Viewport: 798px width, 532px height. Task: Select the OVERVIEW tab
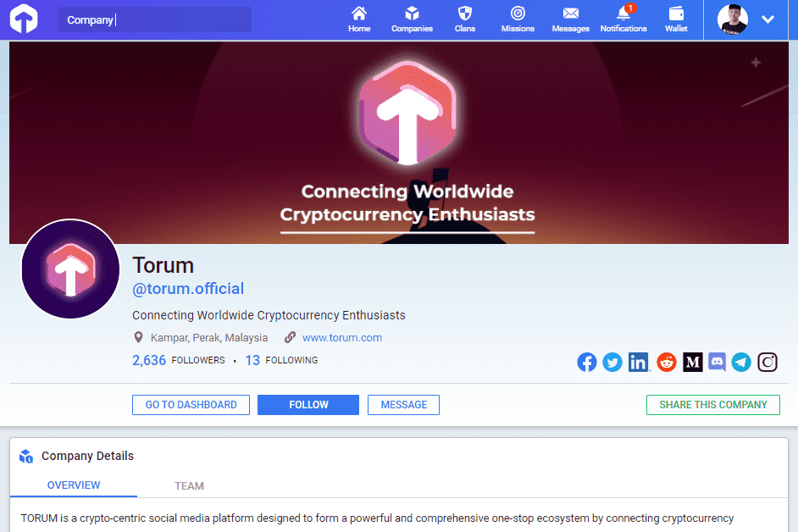(x=74, y=485)
